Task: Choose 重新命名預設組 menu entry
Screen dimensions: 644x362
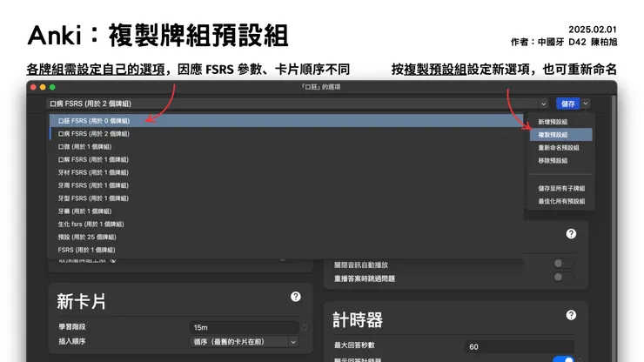Action: coord(561,148)
